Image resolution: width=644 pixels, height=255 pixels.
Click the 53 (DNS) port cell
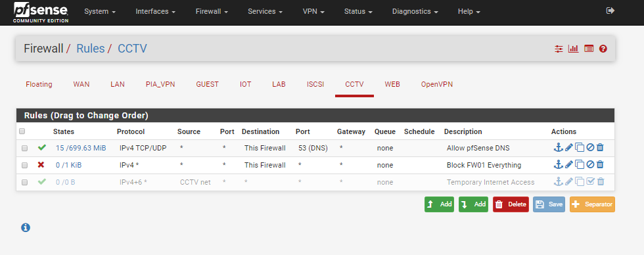313,149
